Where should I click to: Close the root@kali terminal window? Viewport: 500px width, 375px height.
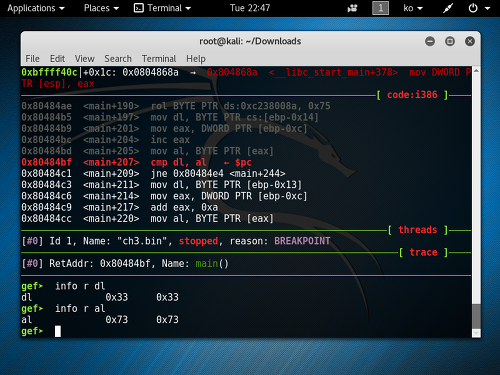(x=470, y=41)
